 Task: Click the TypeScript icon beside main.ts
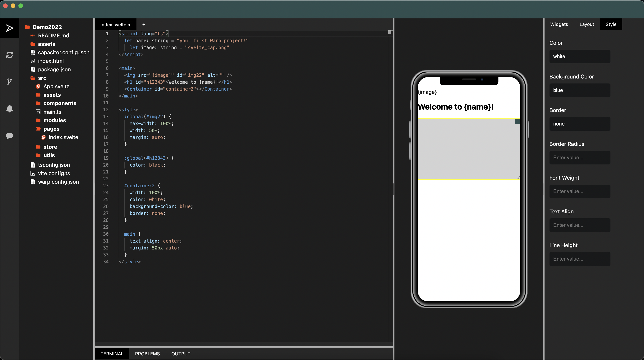point(38,112)
